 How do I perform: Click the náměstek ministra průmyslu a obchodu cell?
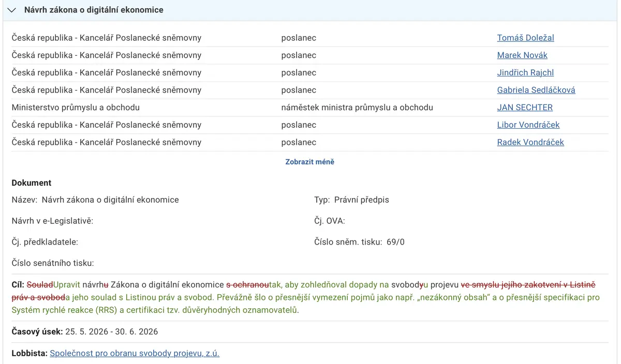point(357,108)
